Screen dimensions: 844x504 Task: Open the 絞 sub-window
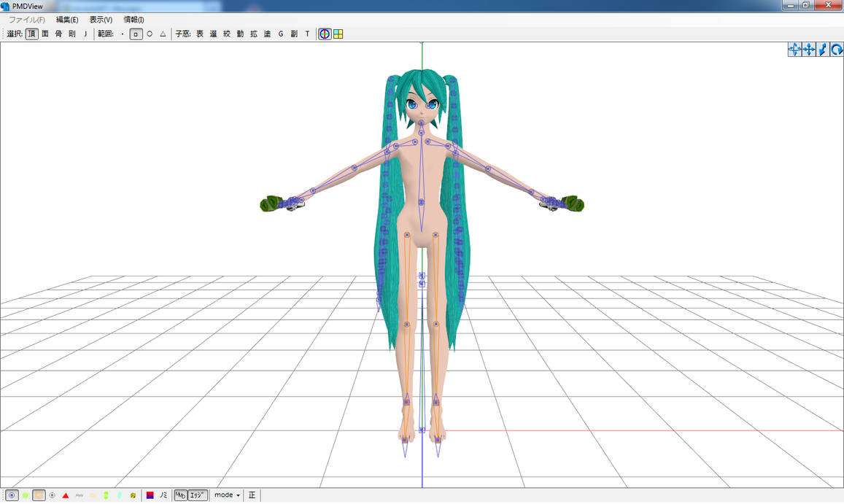click(x=227, y=34)
